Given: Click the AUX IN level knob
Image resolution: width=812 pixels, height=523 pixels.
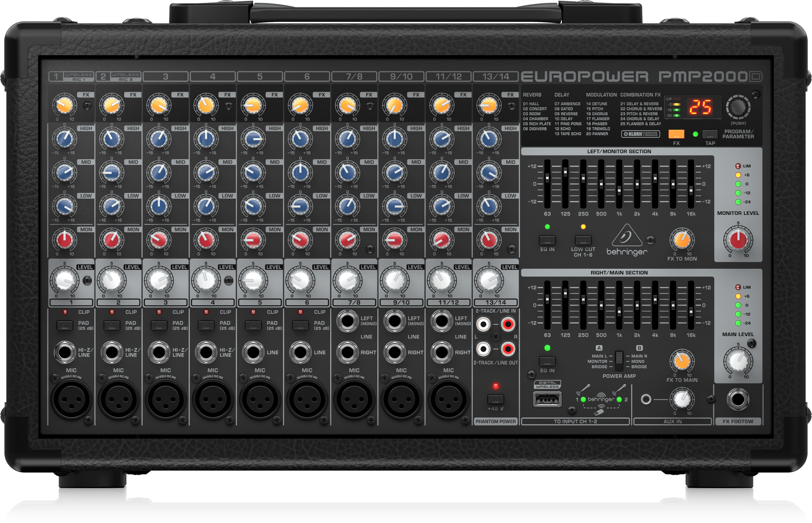Looking at the screenshot, I should click(x=682, y=399).
